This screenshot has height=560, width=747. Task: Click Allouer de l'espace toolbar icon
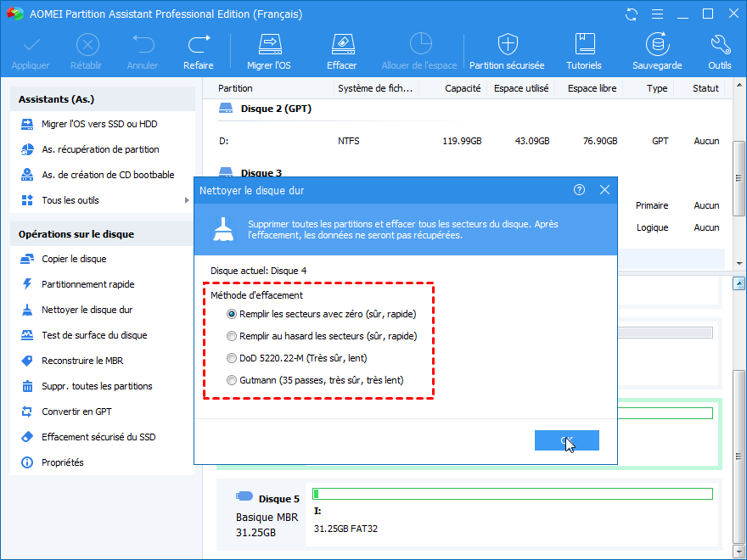419,52
